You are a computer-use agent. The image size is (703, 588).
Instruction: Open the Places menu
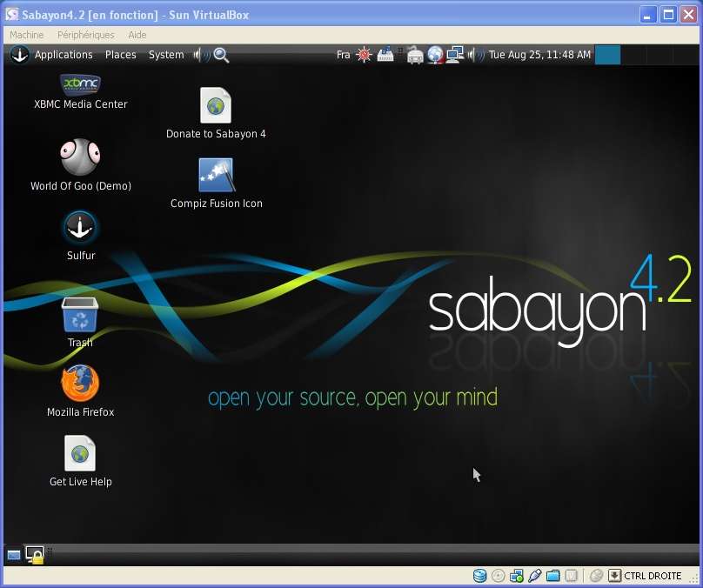[x=121, y=55]
